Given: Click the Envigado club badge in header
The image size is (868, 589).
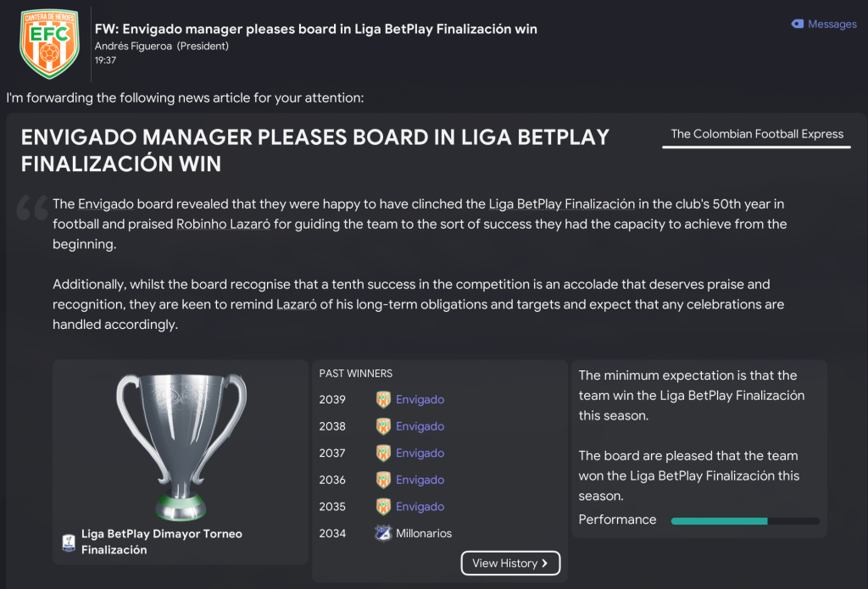Looking at the screenshot, I should tap(49, 44).
